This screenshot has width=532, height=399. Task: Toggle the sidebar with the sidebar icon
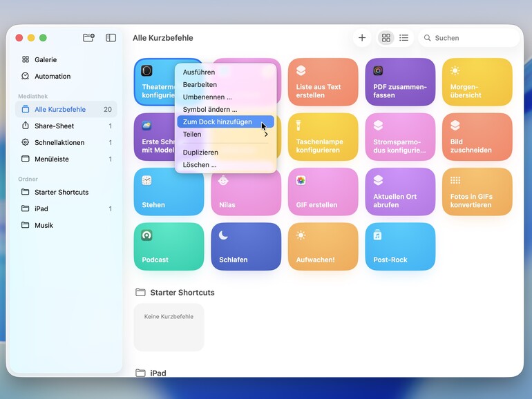[111, 38]
